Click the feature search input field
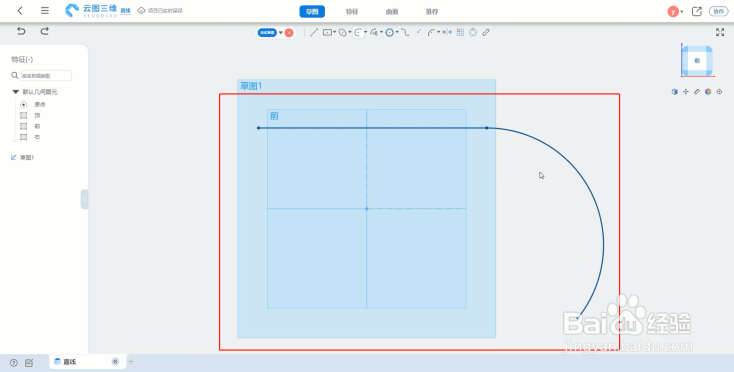Screen dimensions: 734x372 pos(46,75)
